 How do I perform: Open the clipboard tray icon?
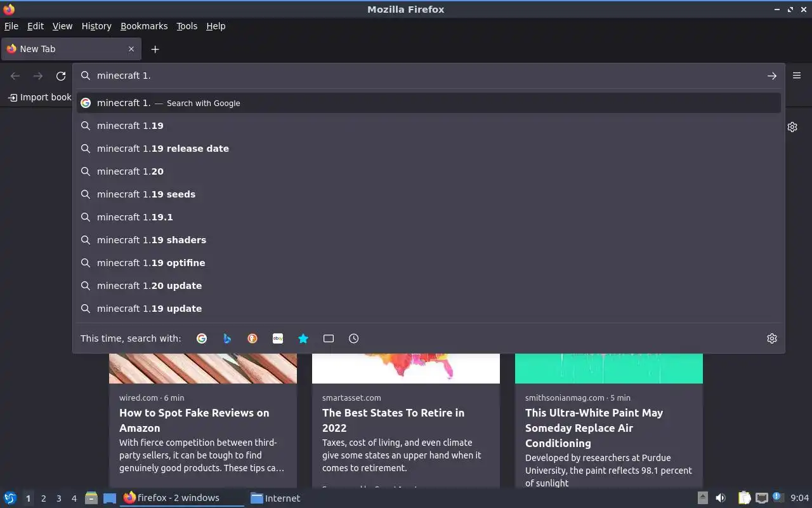744,498
